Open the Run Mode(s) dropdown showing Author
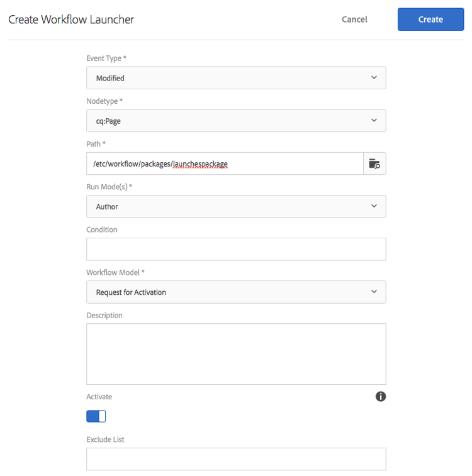This screenshot has height=476, width=472. tap(236, 206)
